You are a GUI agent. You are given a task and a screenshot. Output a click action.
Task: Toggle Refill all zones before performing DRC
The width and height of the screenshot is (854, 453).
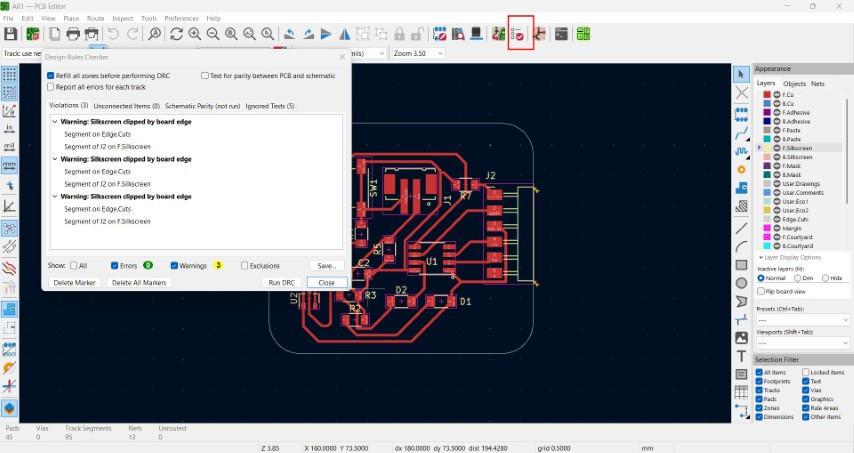click(x=51, y=76)
